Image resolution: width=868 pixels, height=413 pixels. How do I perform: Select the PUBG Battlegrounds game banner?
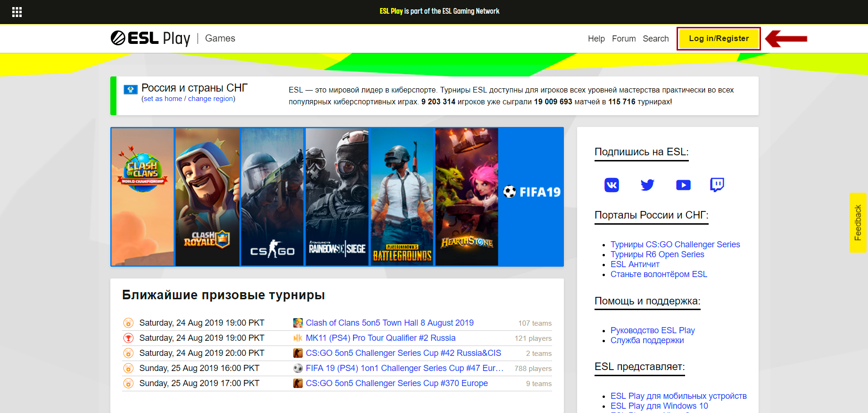pyautogui.click(x=402, y=197)
